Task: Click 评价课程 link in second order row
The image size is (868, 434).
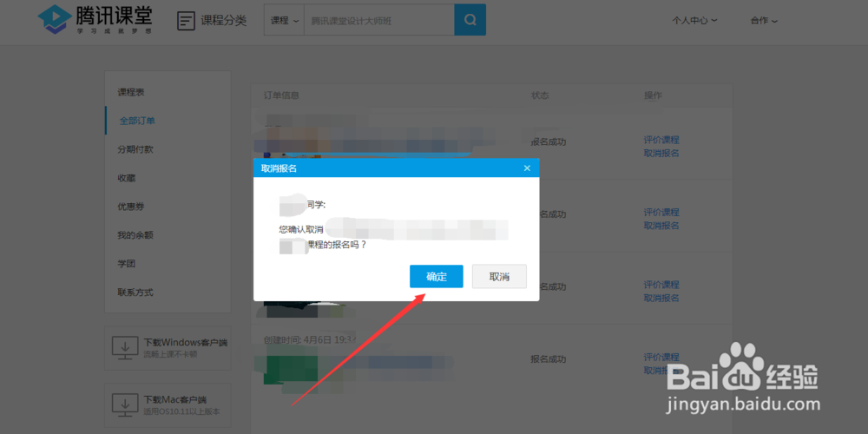Action: [x=661, y=213]
